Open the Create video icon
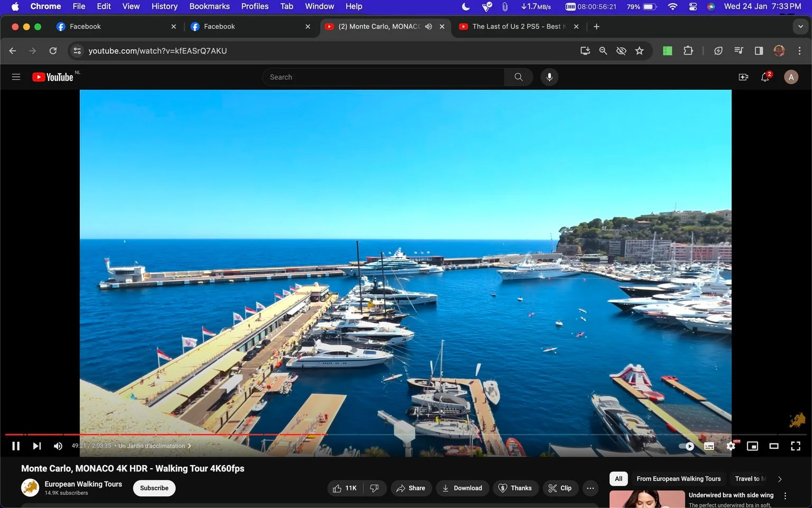The height and width of the screenshot is (508, 812). tap(743, 77)
